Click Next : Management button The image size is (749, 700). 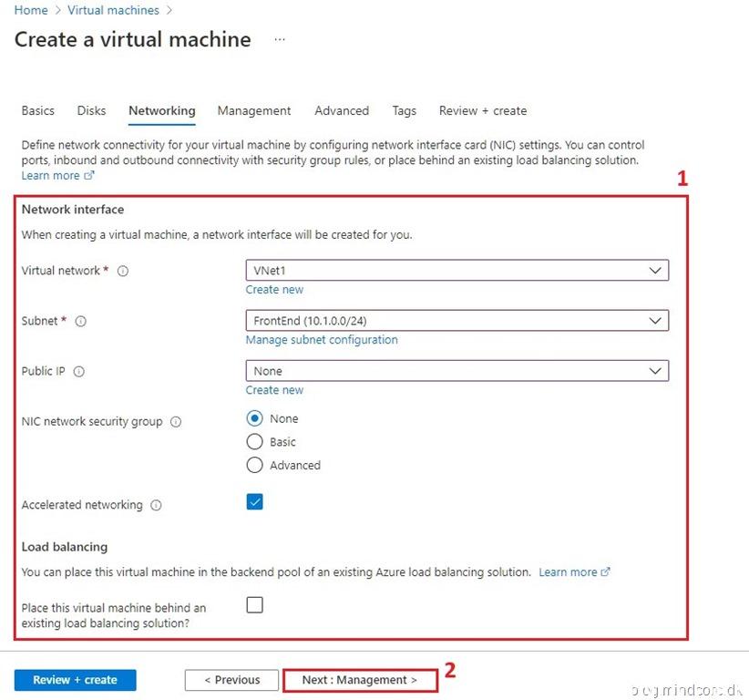tap(359, 680)
